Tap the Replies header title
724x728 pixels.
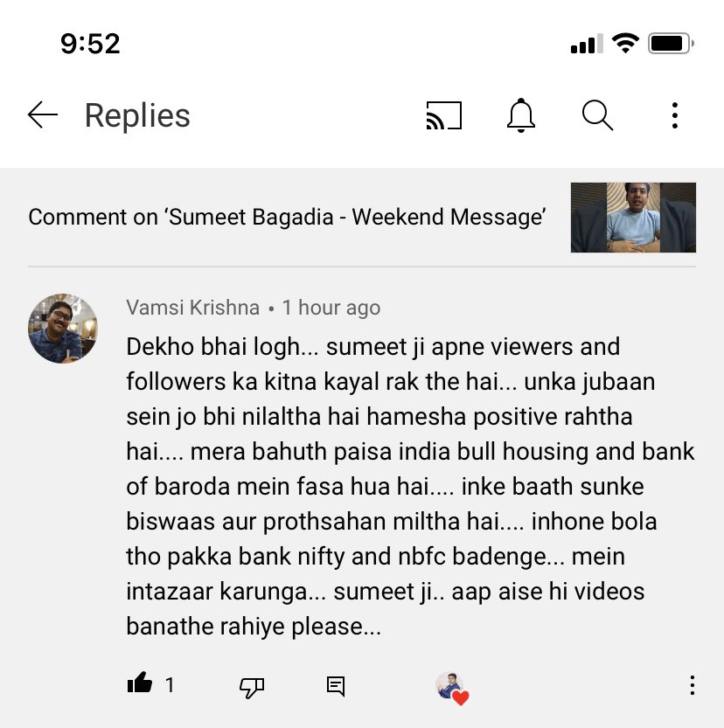137,115
